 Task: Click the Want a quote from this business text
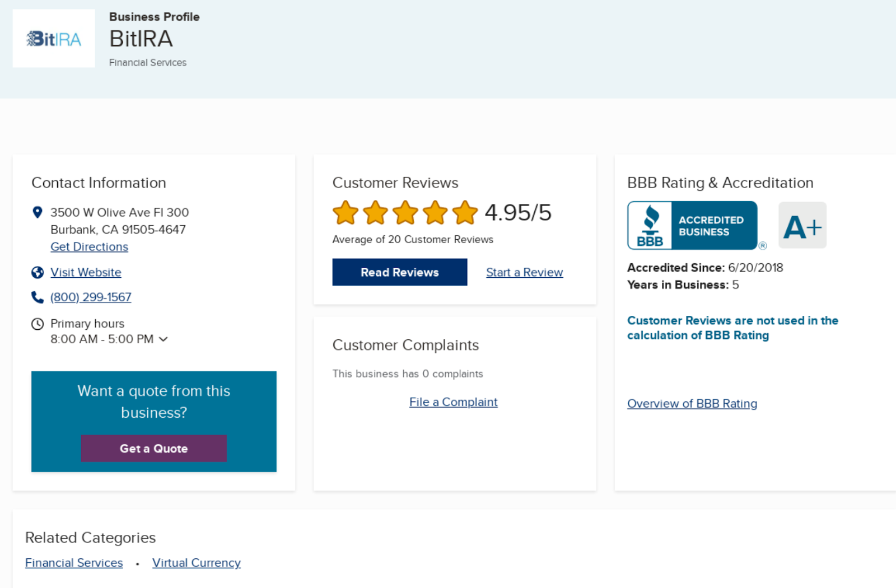pos(154,402)
